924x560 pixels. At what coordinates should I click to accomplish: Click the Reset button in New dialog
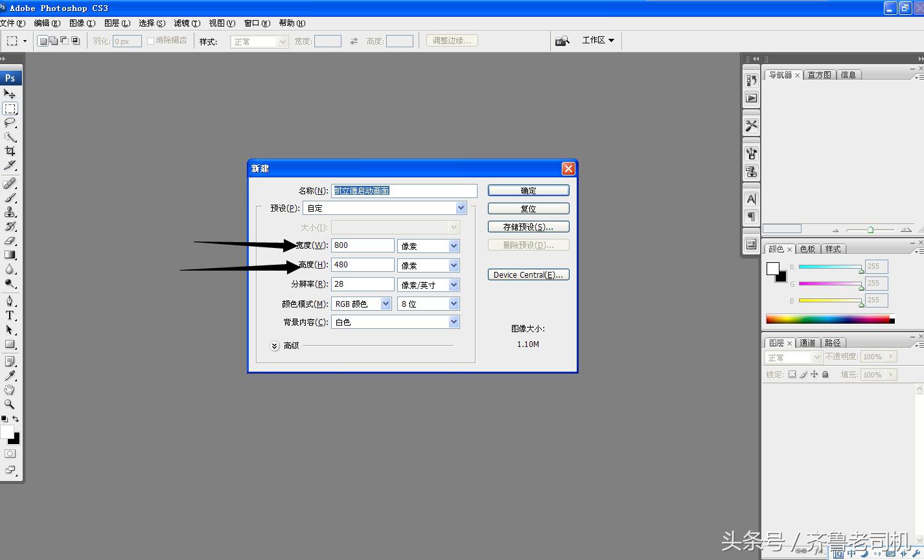coord(528,208)
